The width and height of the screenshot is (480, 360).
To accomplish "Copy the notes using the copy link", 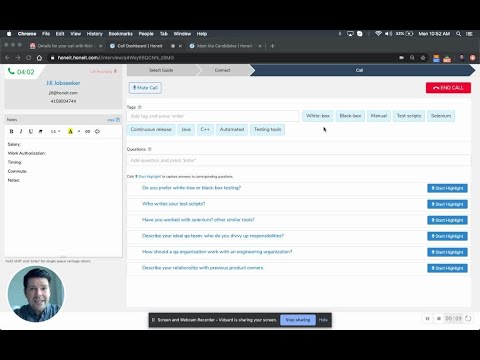I will [113, 120].
